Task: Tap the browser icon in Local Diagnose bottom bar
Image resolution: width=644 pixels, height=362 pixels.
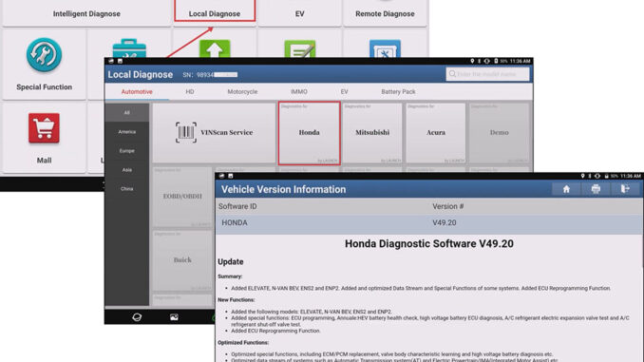Action: point(137,317)
